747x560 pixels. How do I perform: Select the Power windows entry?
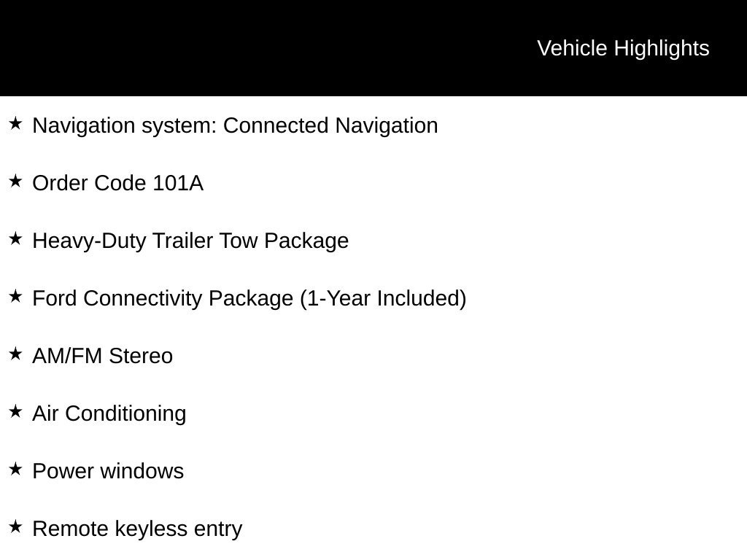tap(108, 472)
